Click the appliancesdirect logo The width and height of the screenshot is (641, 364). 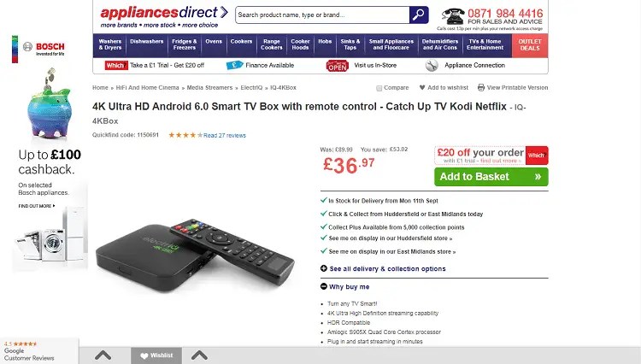(x=163, y=17)
